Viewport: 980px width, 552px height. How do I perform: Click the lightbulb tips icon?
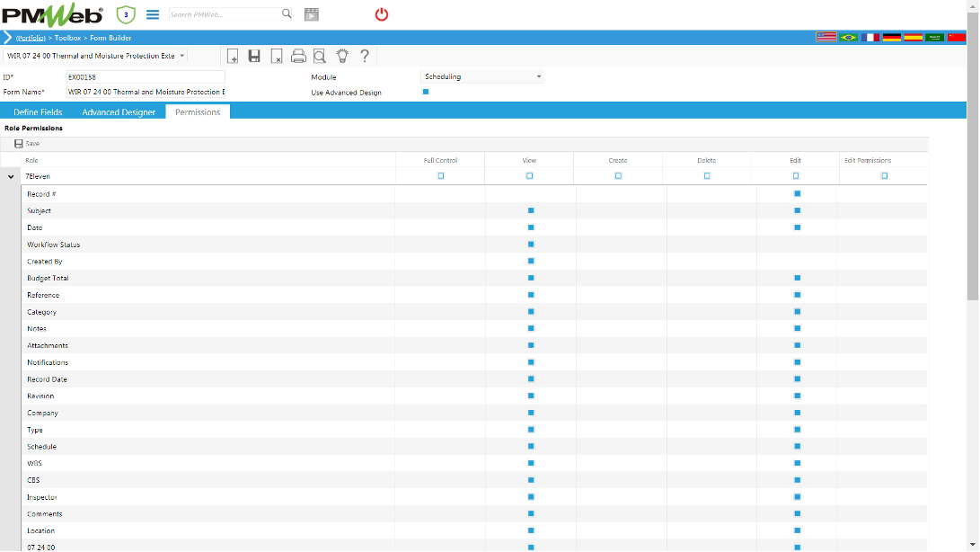point(342,57)
